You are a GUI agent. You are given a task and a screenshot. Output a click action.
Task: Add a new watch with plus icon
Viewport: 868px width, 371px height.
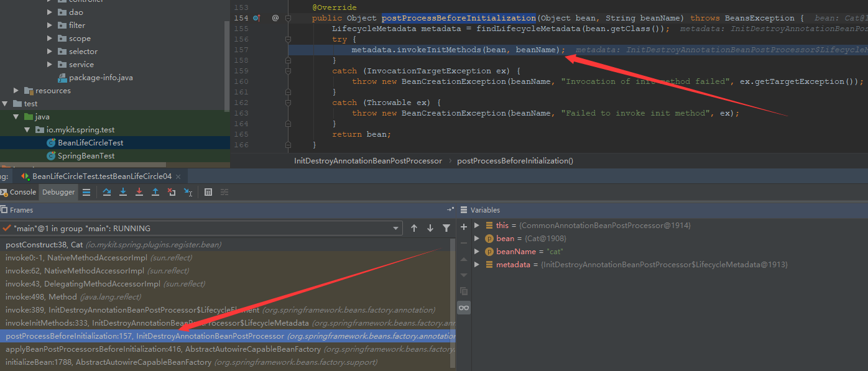[x=463, y=227]
